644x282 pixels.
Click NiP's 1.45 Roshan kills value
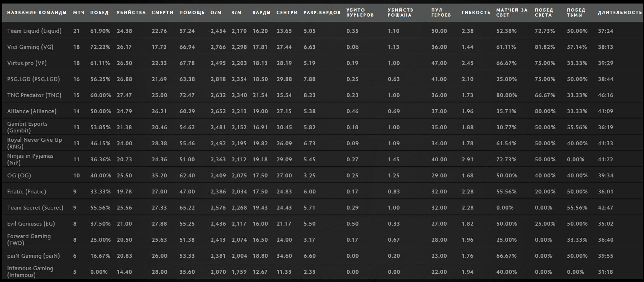394,160
